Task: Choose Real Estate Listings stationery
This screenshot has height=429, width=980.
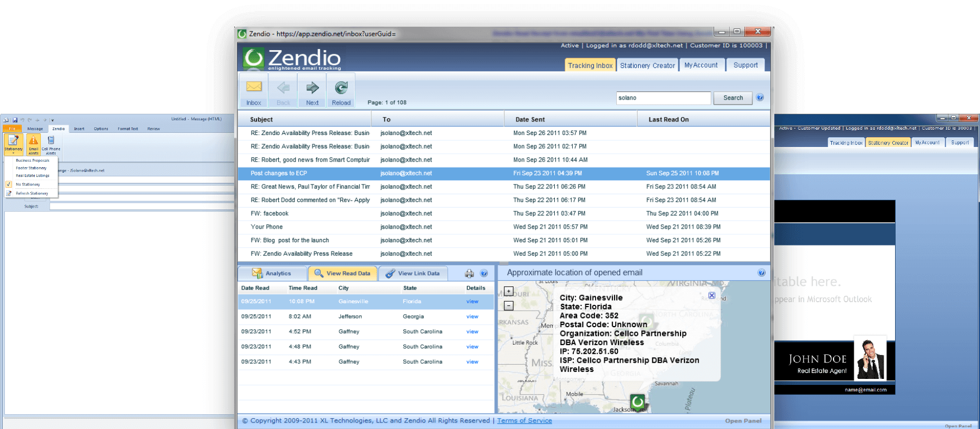Action: pos(32,176)
